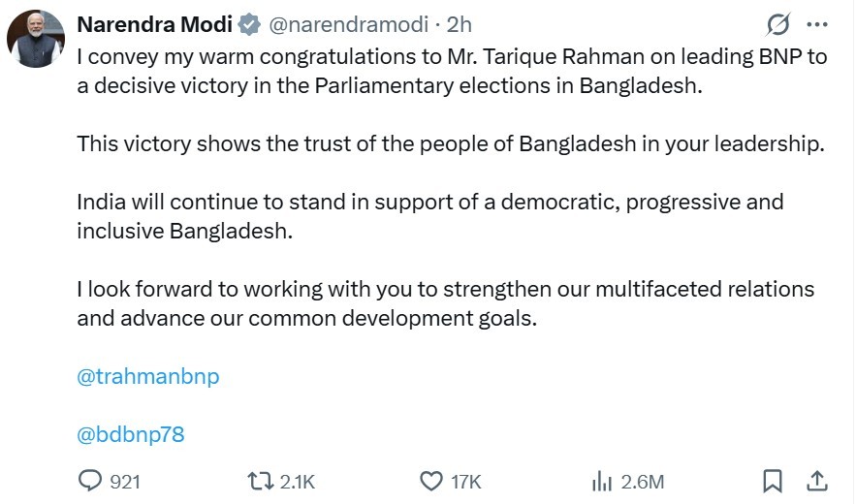Click the reply speech bubble icon

click(x=90, y=481)
